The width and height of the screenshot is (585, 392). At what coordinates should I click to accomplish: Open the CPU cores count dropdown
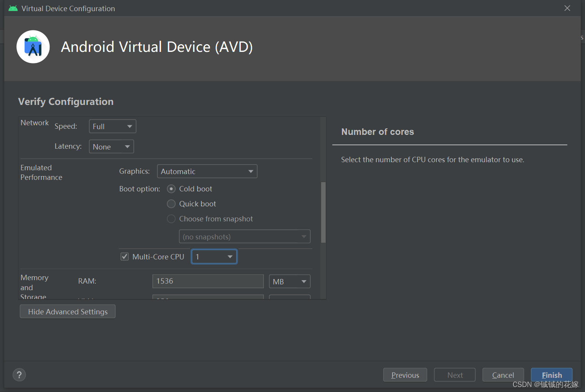click(x=214, y=257)
